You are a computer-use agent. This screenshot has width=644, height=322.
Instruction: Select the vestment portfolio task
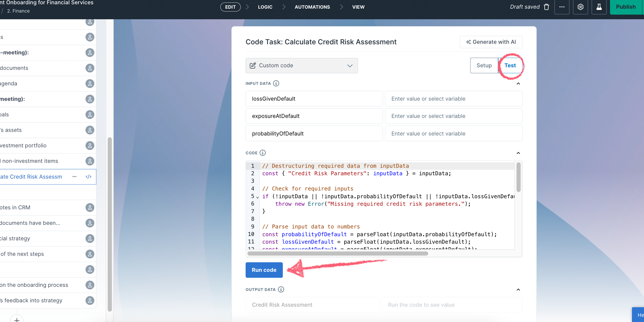click(x=48, y=145)
